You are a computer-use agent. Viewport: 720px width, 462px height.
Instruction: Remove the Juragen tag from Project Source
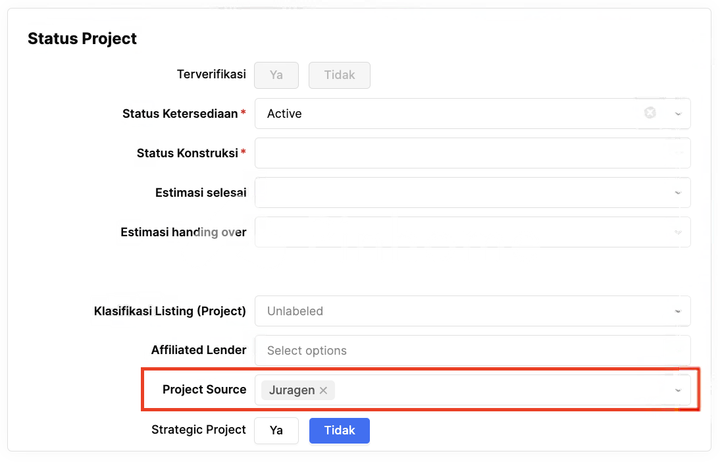(x=323, y=390)
